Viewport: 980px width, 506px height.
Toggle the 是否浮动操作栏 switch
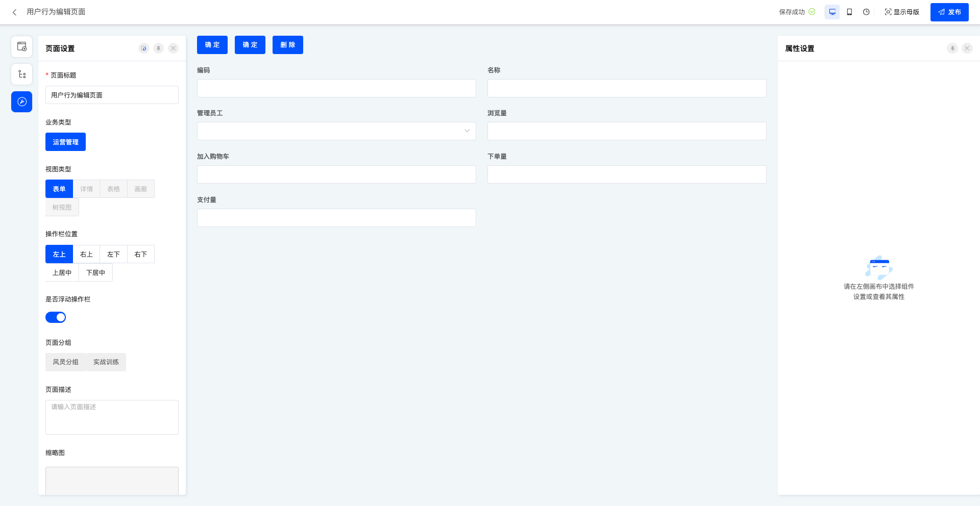coord(56,317)
